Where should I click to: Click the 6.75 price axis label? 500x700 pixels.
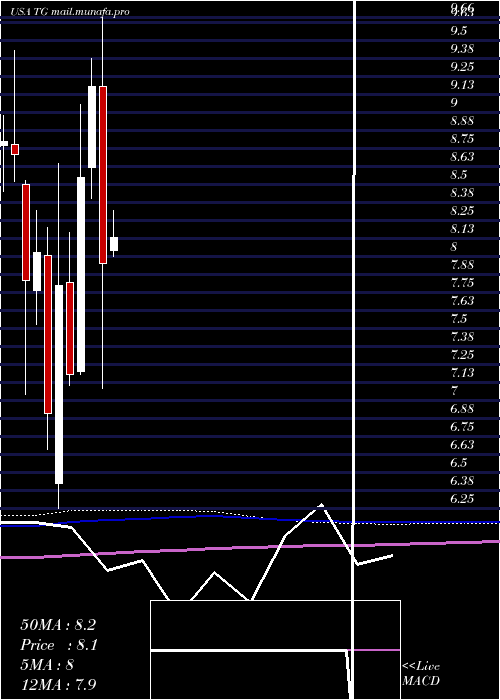pyautogui.click(x=462, y=427)
